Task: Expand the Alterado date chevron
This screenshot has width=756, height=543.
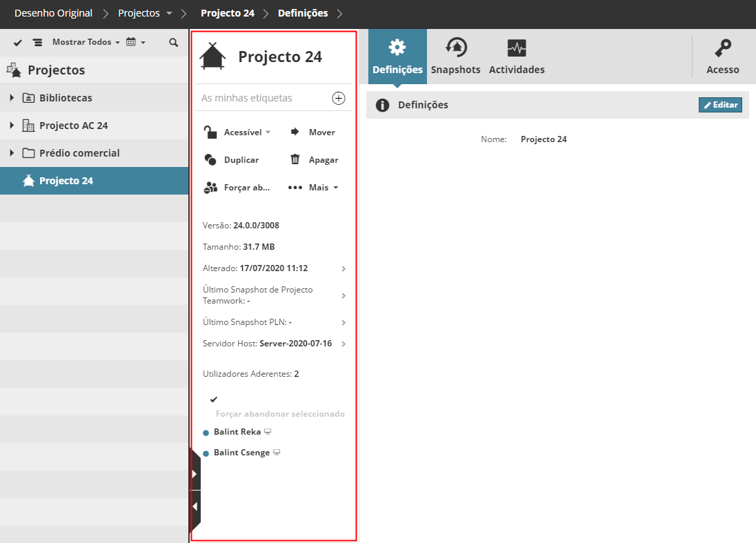Action: pos(344,268)
